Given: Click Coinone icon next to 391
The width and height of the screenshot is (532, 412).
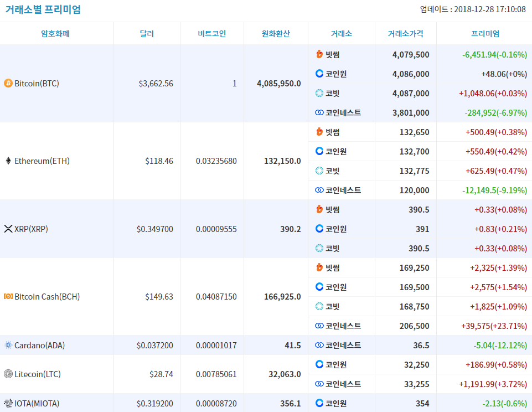Looking at the screenshot, I should [319, 228].
